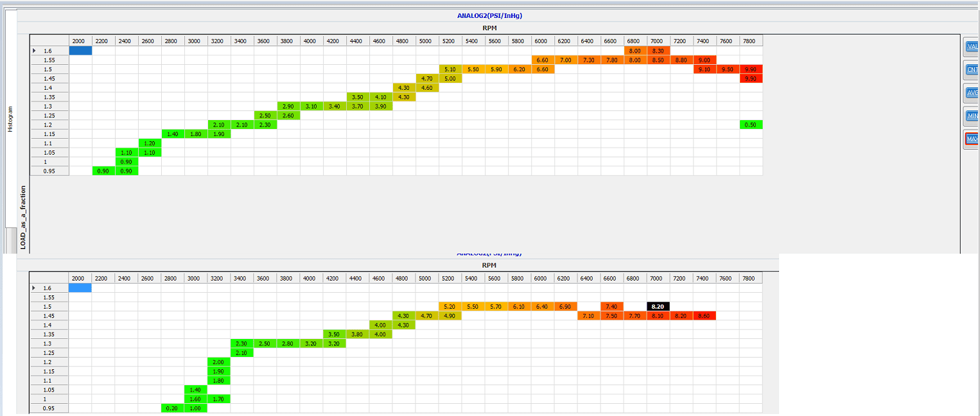This screenshot has width=980, height=416.
Task: Select the 7.80 cell in upper table
Action: click(x=613, y=60)
